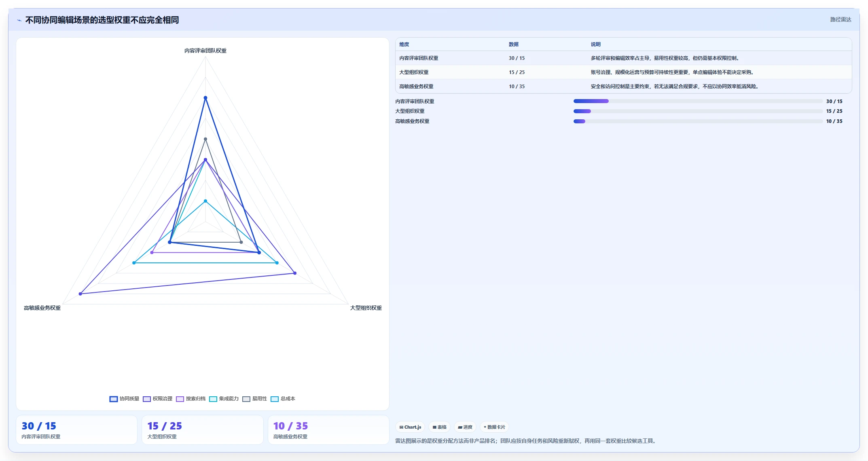
Task: Click the purple point nearest the 高敏感业务权重 label
Action: [80, 294]
